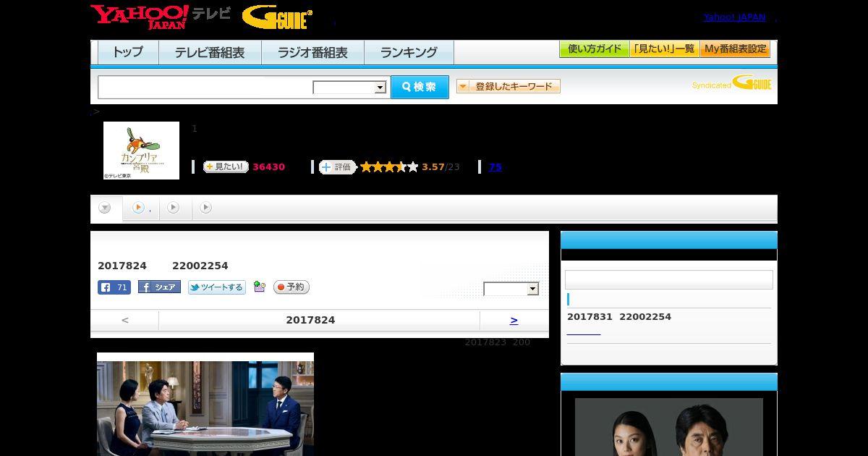Image resolution: width=868 pixels, height=456 pixels.
Task: Click the 評価 rating plus button
Action: pos(337,167)
